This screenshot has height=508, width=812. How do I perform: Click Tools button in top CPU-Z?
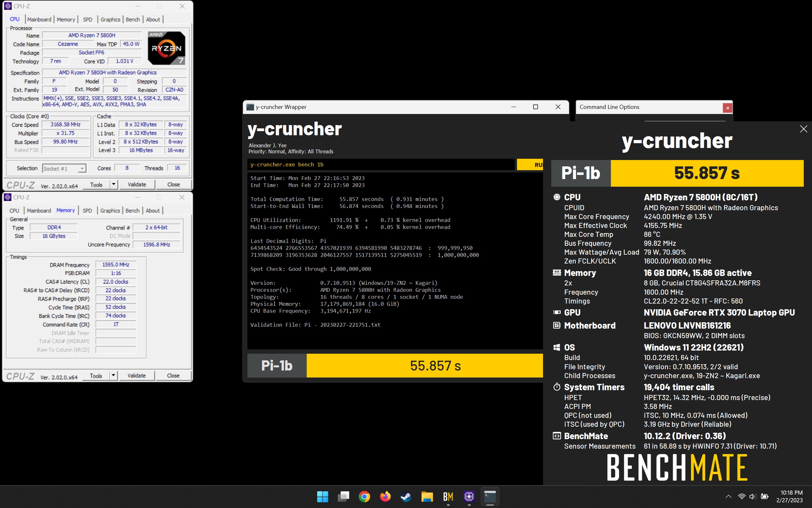click(x=96, y=184)
